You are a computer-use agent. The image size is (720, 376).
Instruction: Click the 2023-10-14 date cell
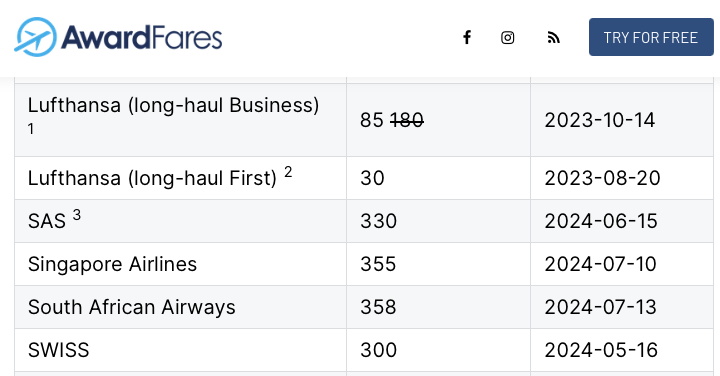click(622, 120)
